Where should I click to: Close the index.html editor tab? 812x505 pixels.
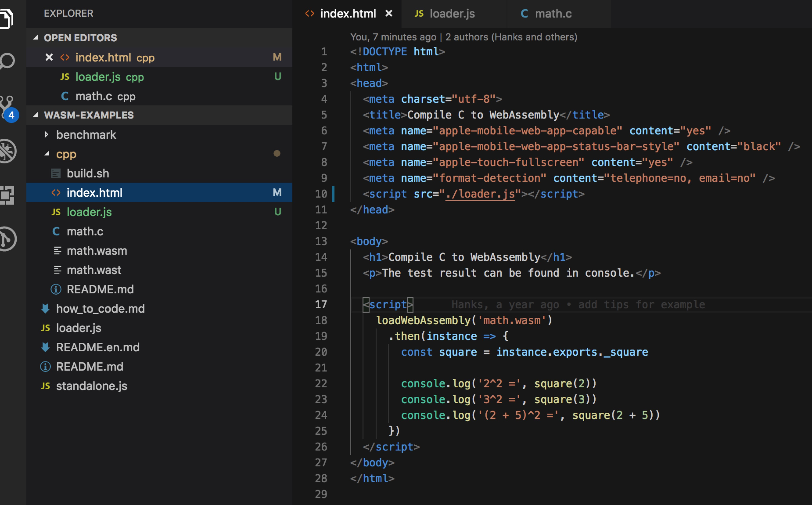click(x=389, y=13)
